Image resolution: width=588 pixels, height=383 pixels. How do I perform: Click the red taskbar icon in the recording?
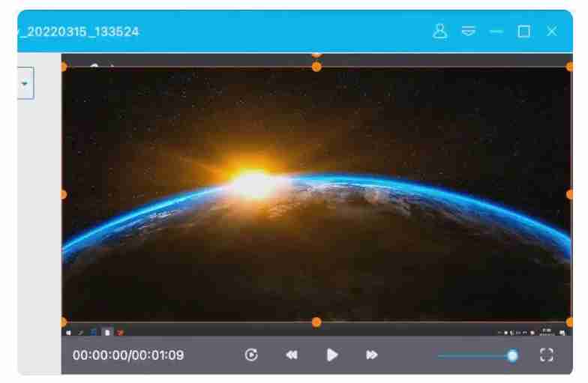120,333
